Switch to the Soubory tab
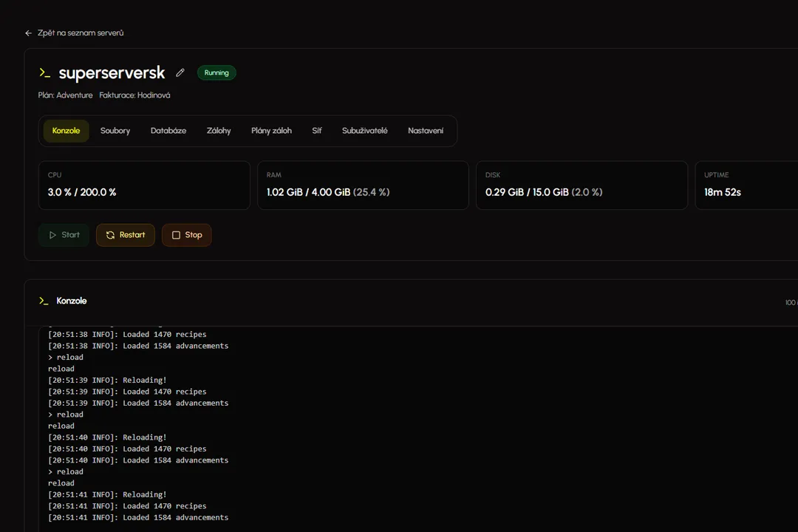Viewport: 798px width, 532px height. point(115,131)
